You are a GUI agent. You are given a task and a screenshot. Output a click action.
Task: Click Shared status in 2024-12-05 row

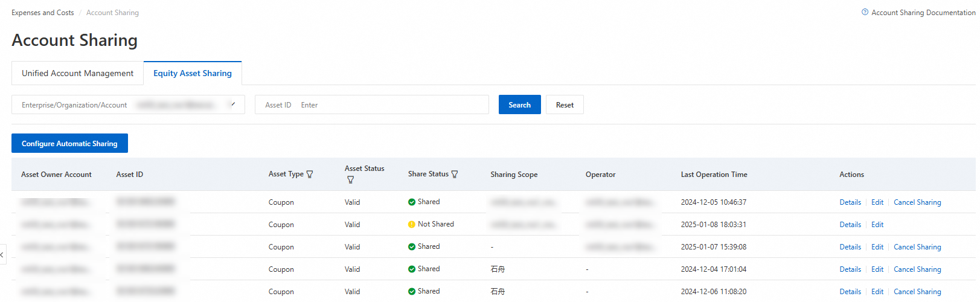[429, 202]
